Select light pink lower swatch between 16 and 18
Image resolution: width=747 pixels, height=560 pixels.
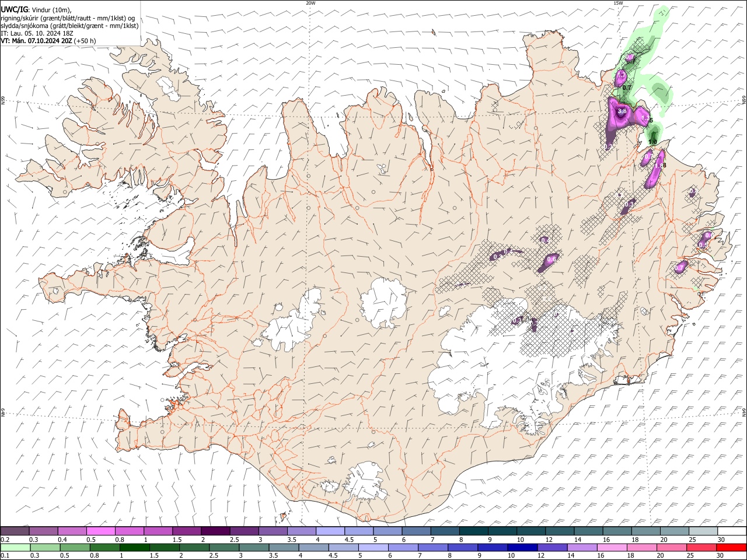click(x=612, y=547)
